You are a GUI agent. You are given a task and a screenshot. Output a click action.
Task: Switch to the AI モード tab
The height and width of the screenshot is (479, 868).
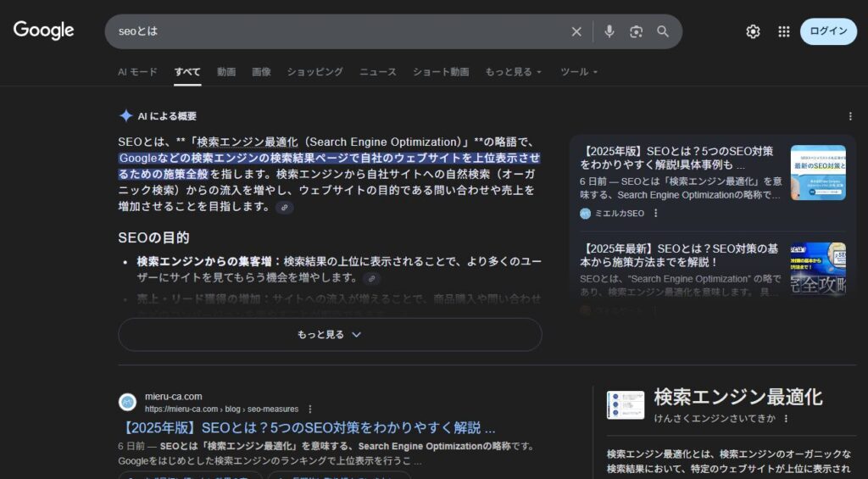pyautogui.click(x=138, y=72)
